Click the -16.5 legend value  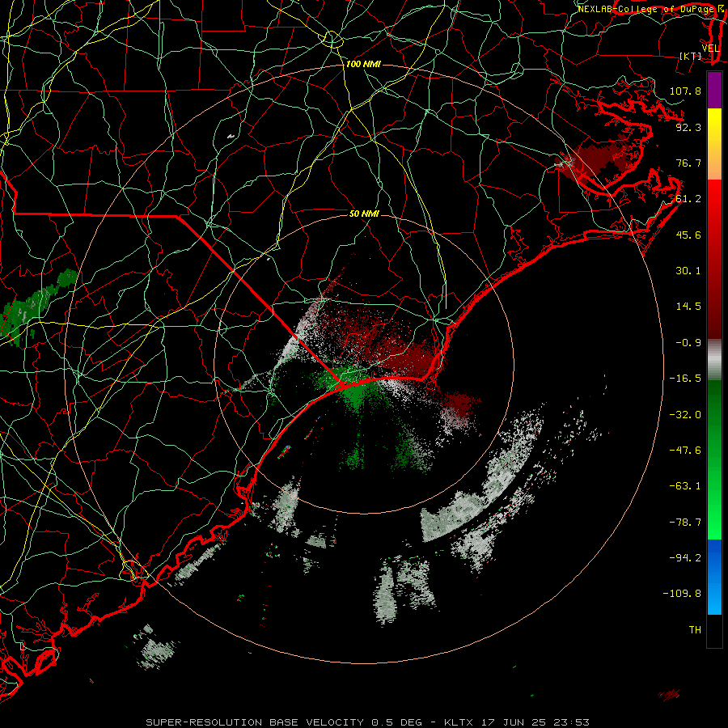[x=685, y=379]
